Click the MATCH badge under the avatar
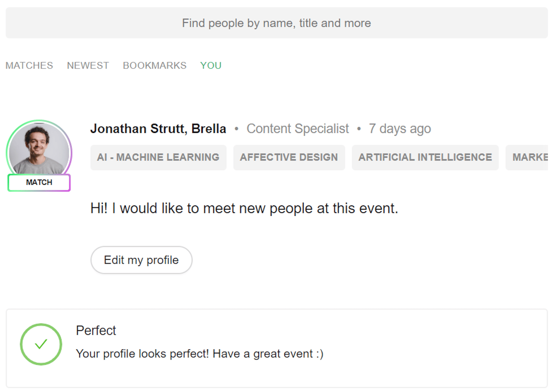The width and height of the screenshot is (559, 392). tap(39, 183)
